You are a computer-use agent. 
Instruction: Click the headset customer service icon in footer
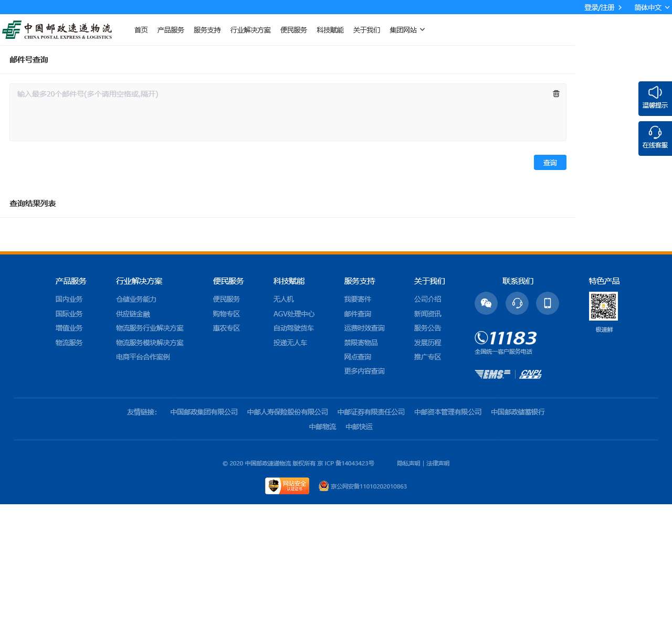coord(517,303)
